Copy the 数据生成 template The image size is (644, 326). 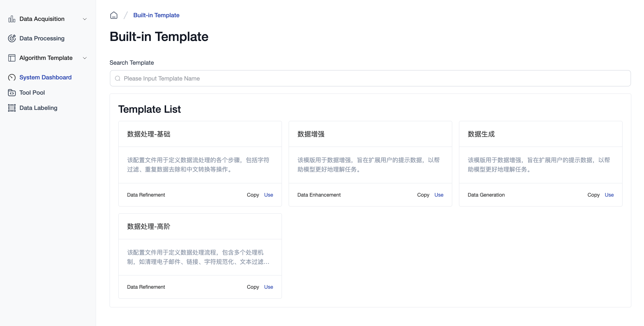tap(593, 195)
